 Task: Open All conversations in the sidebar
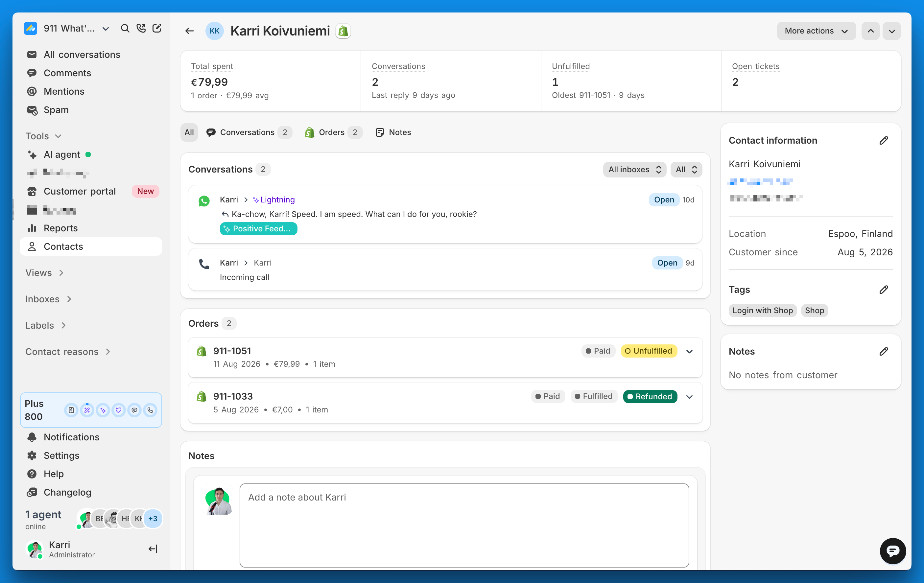(91, 55)
